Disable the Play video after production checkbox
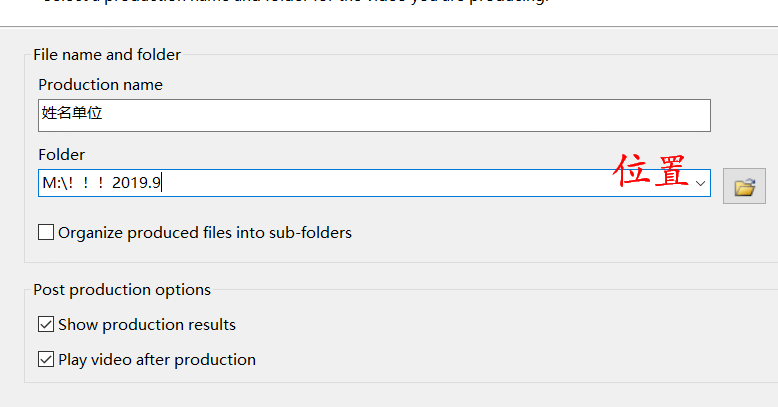The image size is (778, 407). [46, 359]
